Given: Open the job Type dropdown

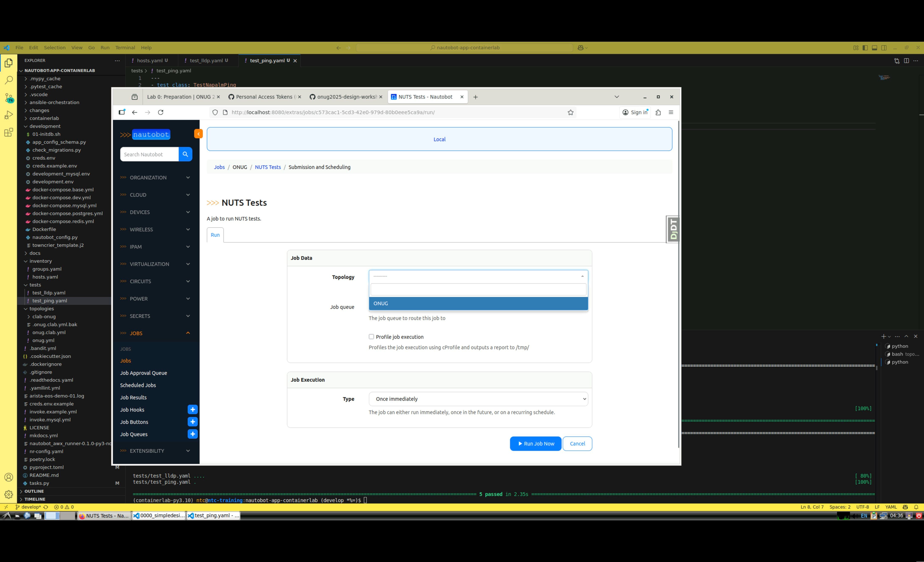Looking at the screenshot, I should click(478, 399).
